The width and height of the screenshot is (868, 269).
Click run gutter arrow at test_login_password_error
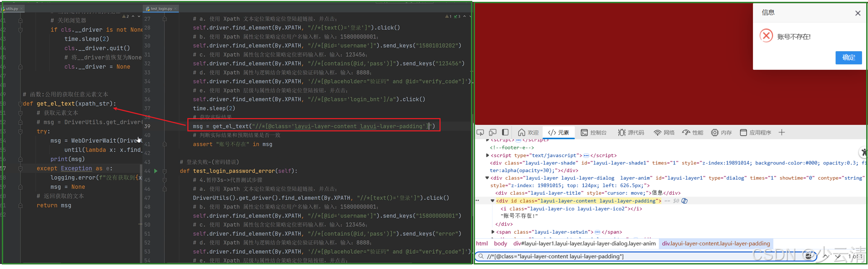click(156, 171)
